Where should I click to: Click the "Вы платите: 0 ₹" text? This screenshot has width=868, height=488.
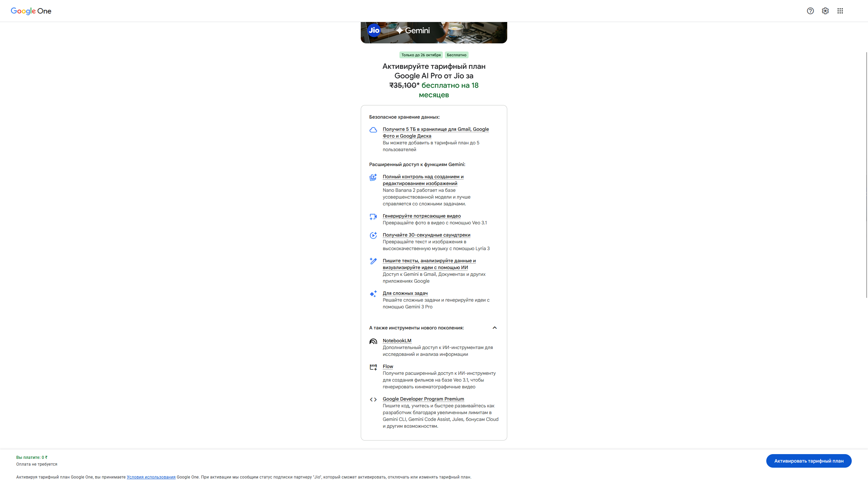32,457
